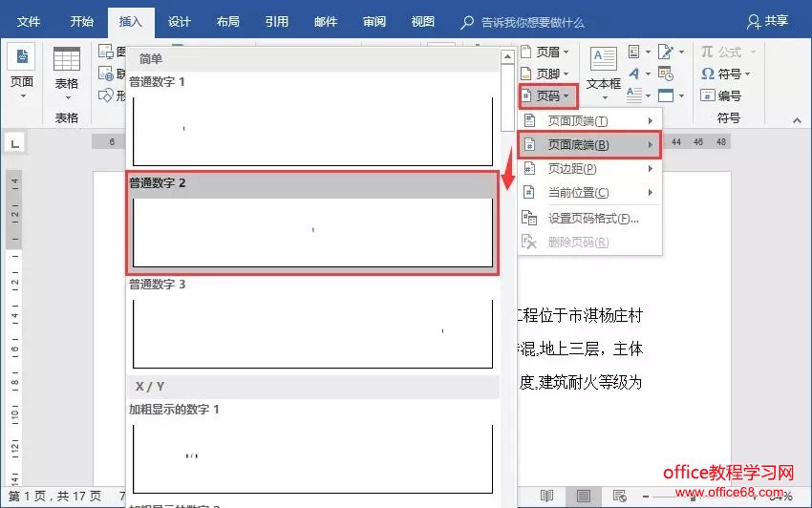812x508 pixels.
Task: Click the 共享 share button
Action: pos(767,21)
